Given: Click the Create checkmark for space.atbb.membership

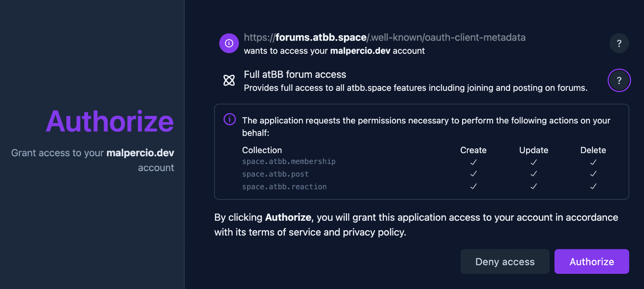Looking at the screenshot, I should point(473,162).
